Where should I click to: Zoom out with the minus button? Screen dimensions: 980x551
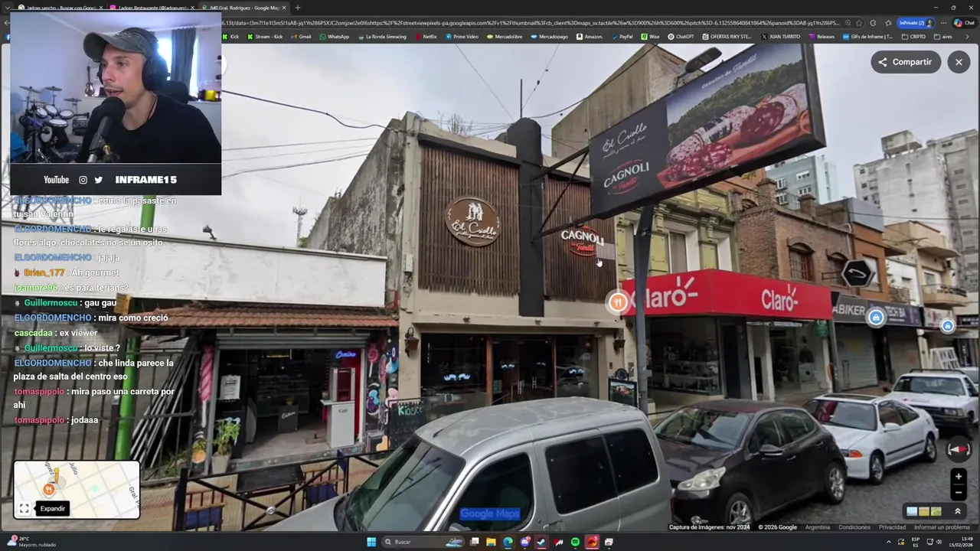pos(958,492)
